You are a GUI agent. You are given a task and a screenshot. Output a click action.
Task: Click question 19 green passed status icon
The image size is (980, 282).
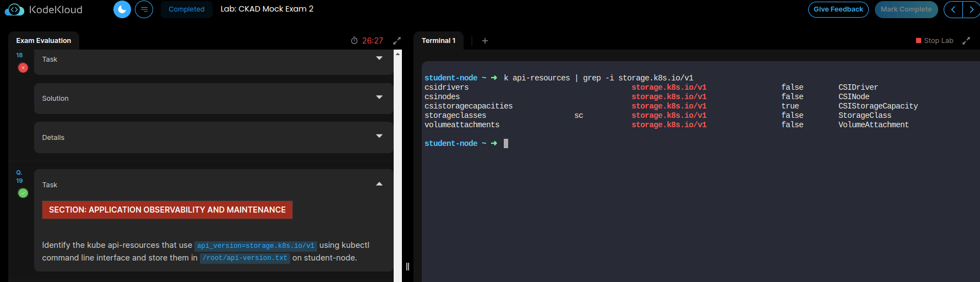pos(23,193)
